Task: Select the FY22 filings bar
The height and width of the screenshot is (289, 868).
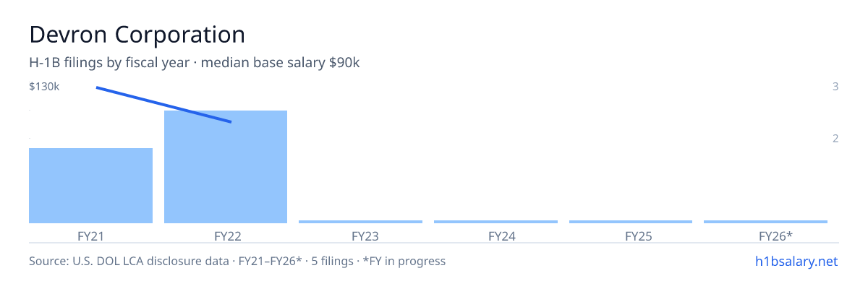Action: [x=226, y=167]
